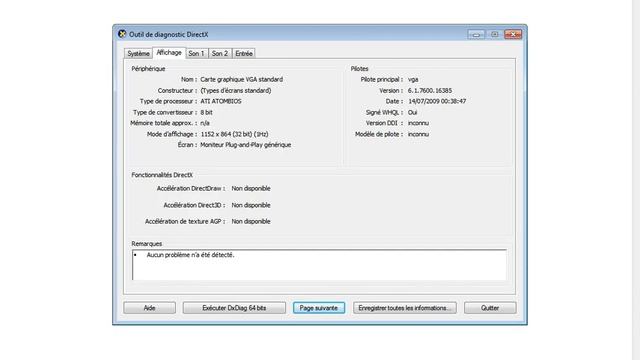
Task: Click the Aide button
Action: pos(149,308)
